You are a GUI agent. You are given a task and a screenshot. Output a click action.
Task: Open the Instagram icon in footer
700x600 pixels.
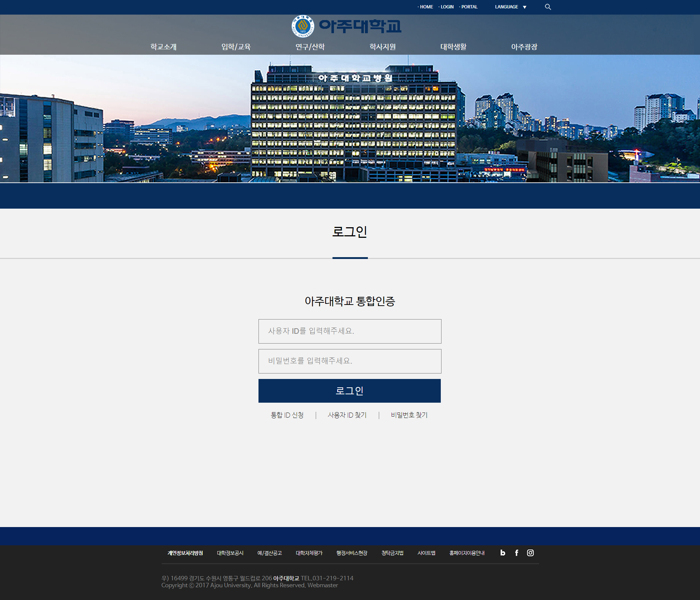530,553
